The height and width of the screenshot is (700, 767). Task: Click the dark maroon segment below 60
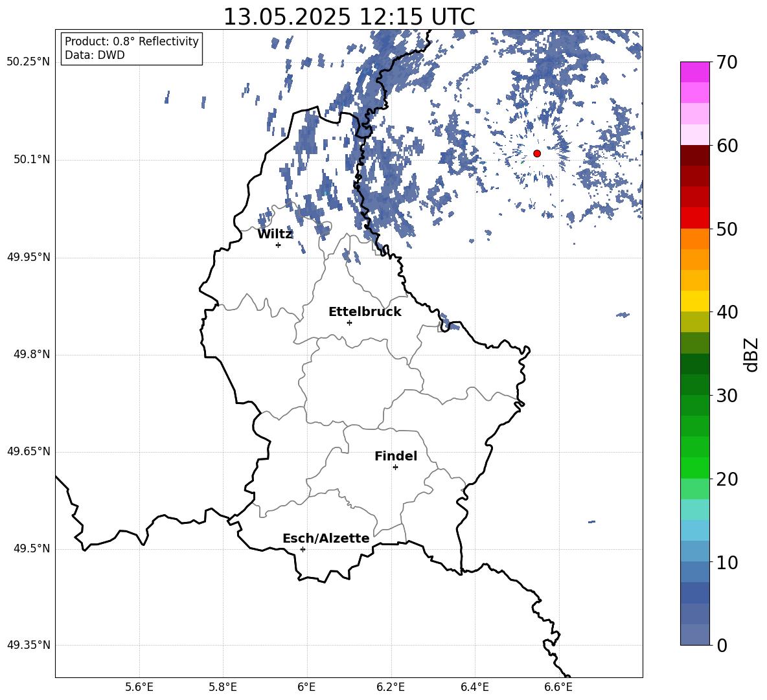point(695,155)
